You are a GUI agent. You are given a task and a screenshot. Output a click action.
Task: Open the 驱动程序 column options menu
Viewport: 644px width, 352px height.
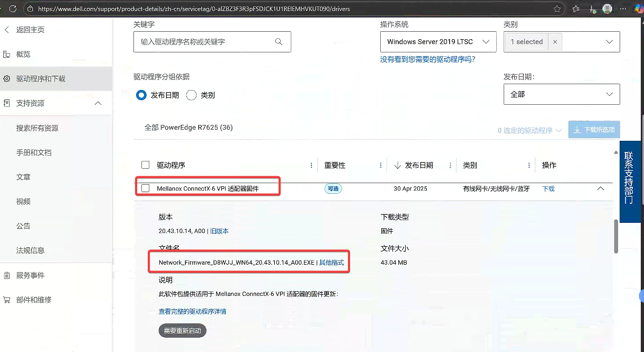(311, 165)
